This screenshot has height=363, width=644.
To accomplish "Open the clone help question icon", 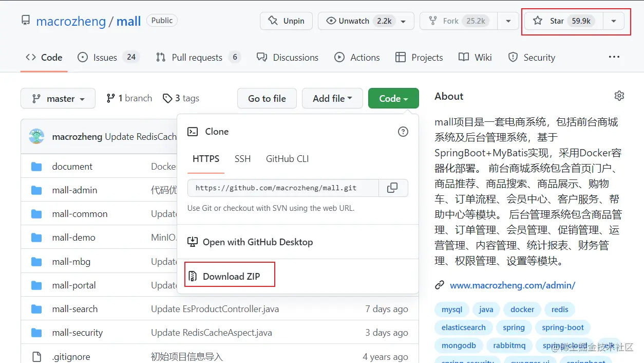I will tap(403, 132).
